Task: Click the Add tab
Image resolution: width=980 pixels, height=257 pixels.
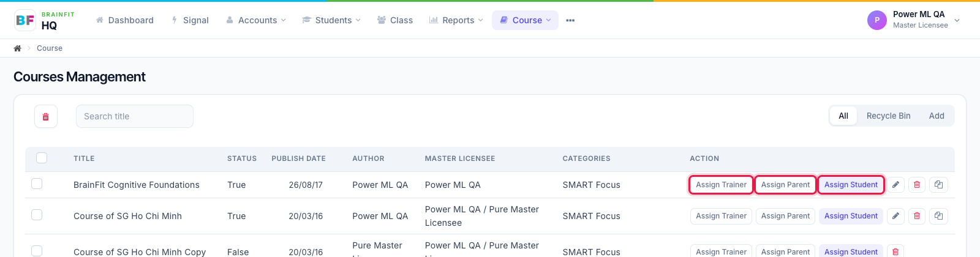Action: point(937,116)
